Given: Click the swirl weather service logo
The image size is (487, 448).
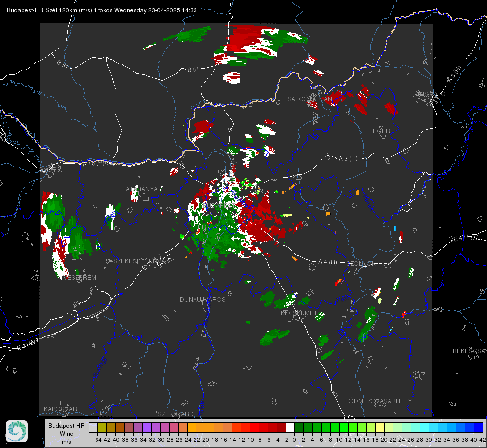Looking at the screenshot, I should tap(17, 431).
